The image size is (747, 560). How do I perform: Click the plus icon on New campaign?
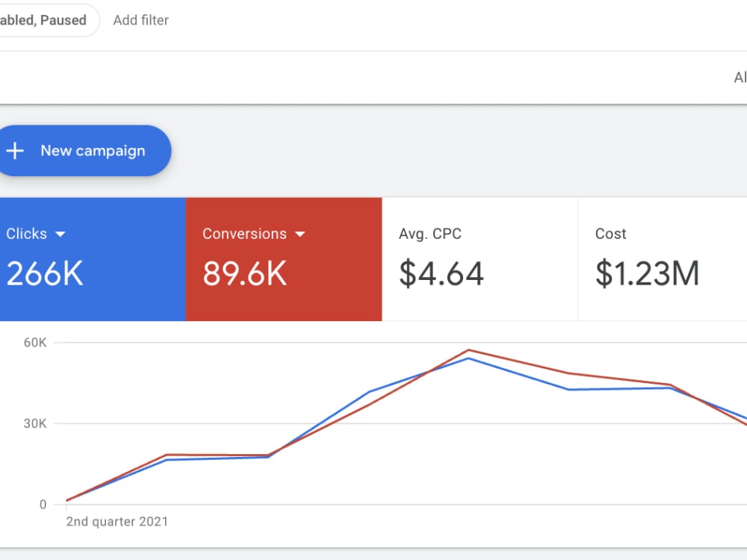coord(15,151)
